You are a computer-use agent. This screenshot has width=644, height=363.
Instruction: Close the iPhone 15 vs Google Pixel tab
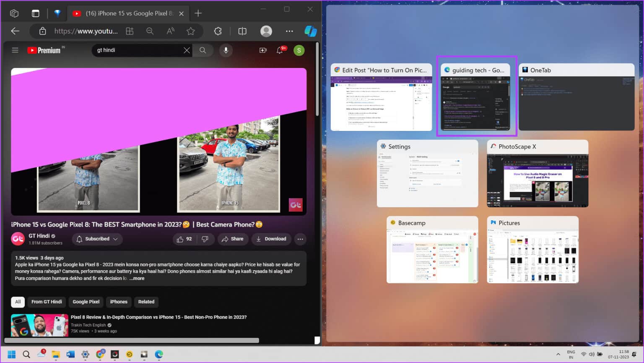(x=181, y=13)
